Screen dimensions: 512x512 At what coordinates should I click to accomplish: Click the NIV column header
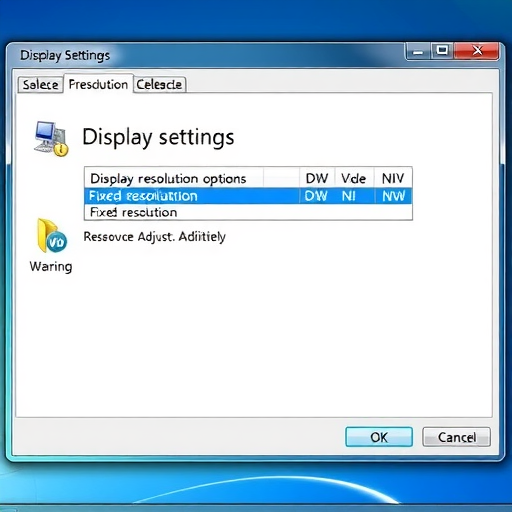(x=393, y=179)
